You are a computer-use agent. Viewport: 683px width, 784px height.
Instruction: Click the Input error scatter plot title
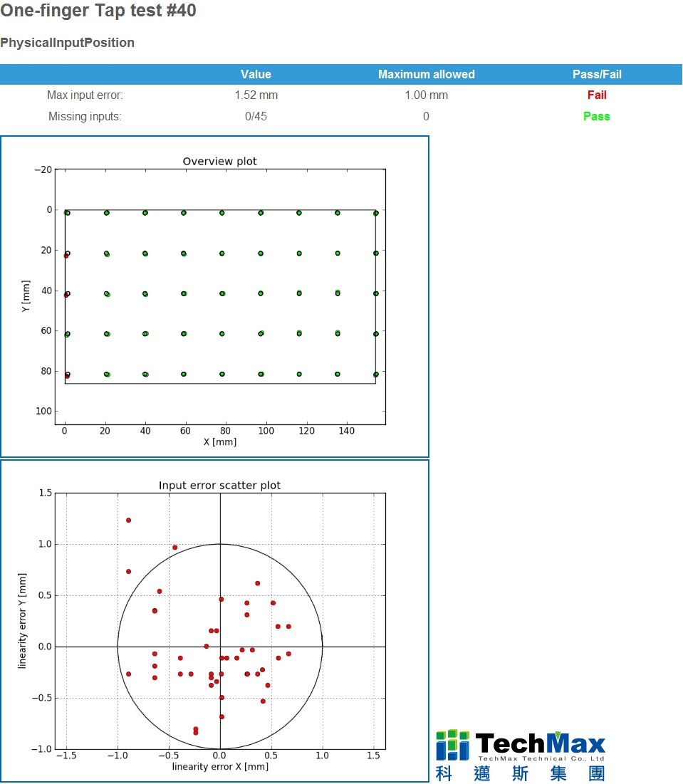[x=219, y=485]
